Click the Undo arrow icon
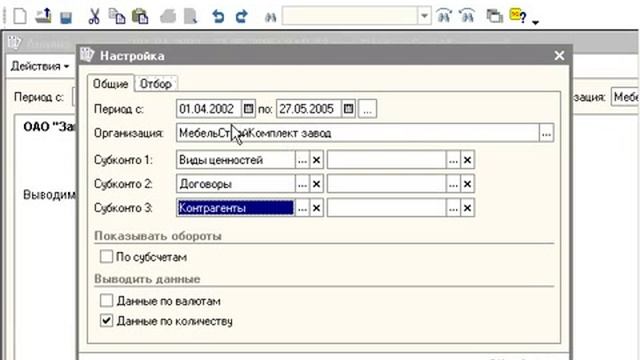 coord(218,17)
